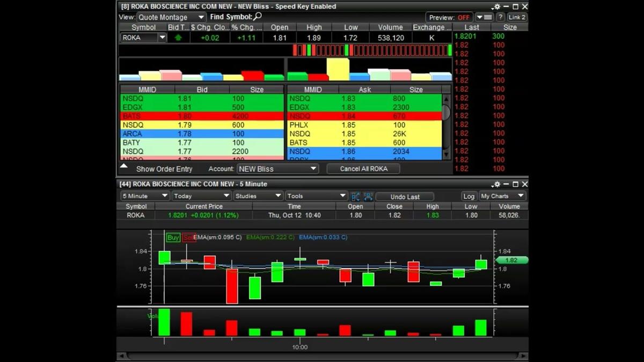Click the 1.82 current price tag on chart axis

[x=511, y=260]
